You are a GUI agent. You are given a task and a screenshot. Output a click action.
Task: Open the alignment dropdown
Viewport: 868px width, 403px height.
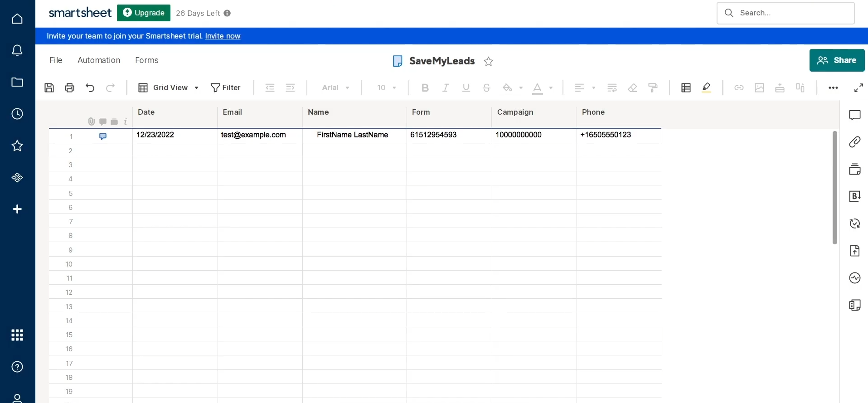point(585,87)
